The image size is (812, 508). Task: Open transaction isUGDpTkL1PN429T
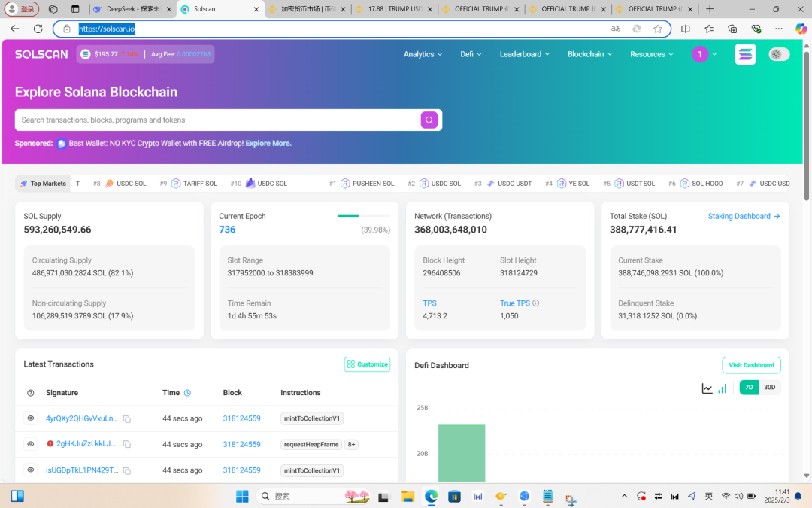82,470
